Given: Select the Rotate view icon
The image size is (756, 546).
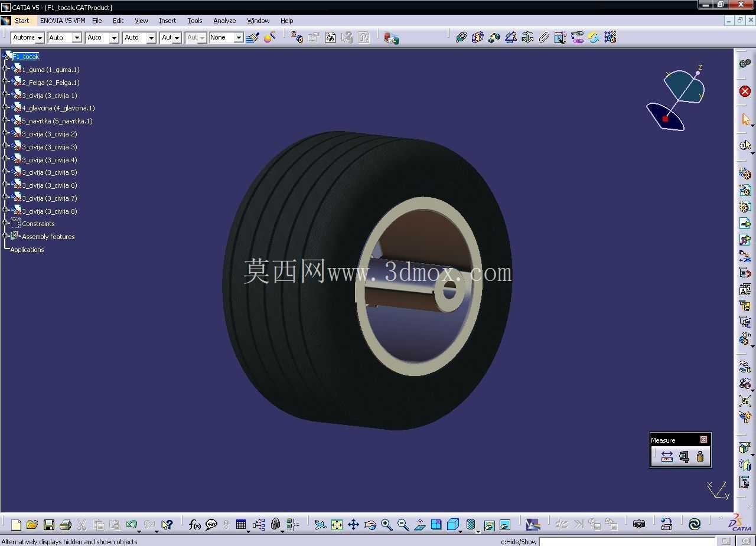Looking at the screenshot, I should (370, 525).
